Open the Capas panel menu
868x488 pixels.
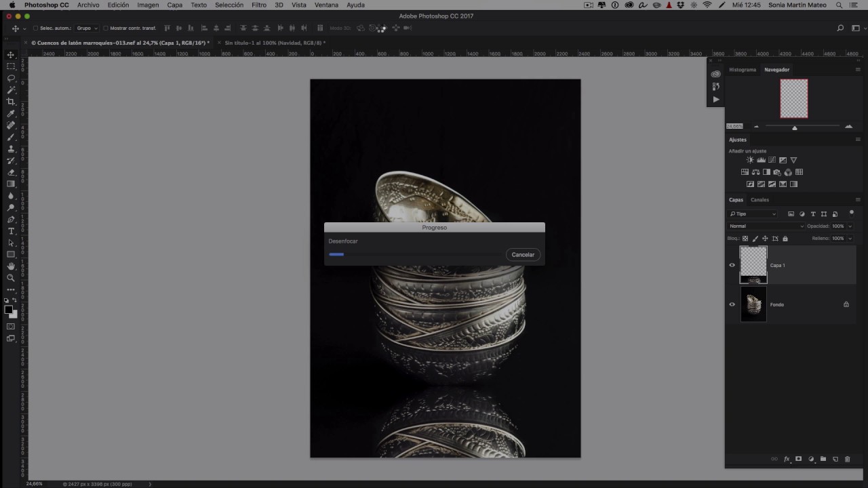click(x=857, y=200)
